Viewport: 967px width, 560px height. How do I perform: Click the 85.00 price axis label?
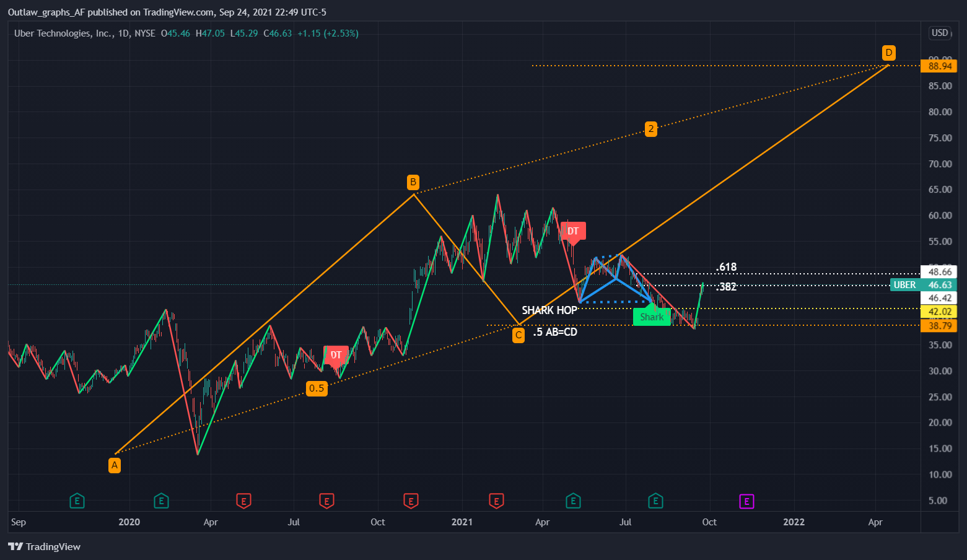[940, 86]
